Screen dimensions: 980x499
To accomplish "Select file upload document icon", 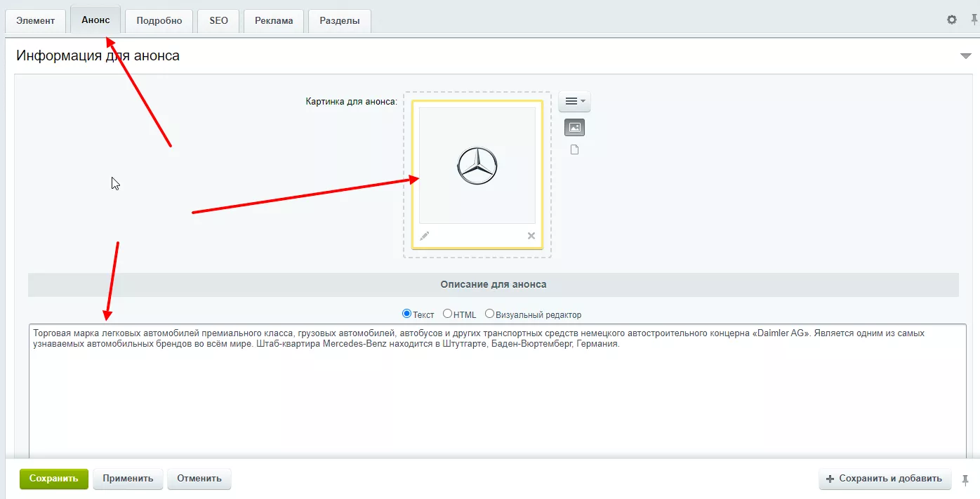I will click(574, 149).
